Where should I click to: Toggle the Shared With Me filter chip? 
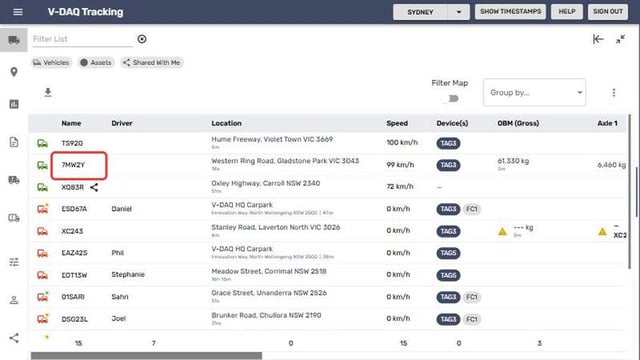tap(152, 62)
